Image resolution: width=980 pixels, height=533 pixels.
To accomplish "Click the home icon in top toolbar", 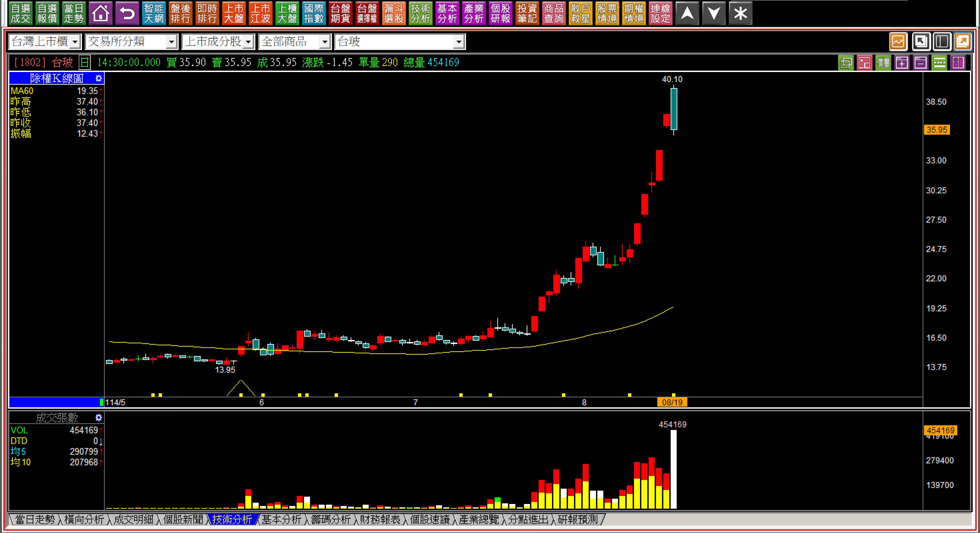I will coord(100,14).
